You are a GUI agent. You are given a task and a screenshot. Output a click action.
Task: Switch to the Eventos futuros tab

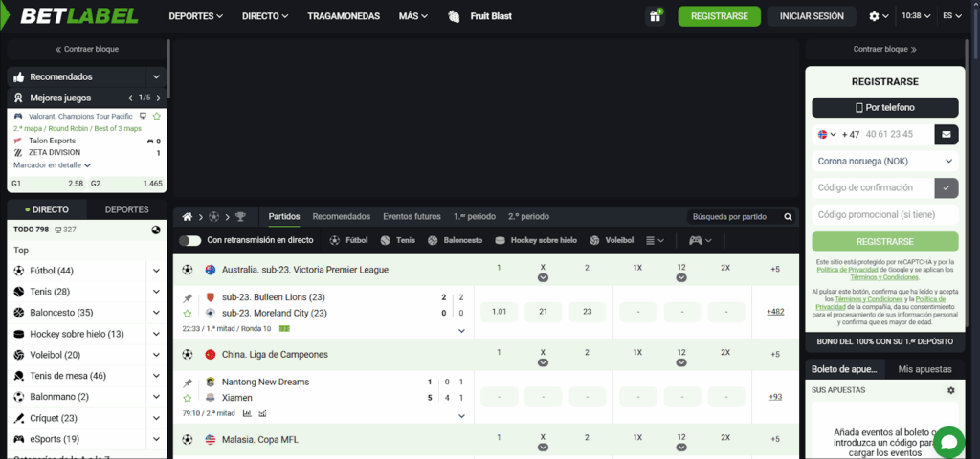(x=412, y=217)
